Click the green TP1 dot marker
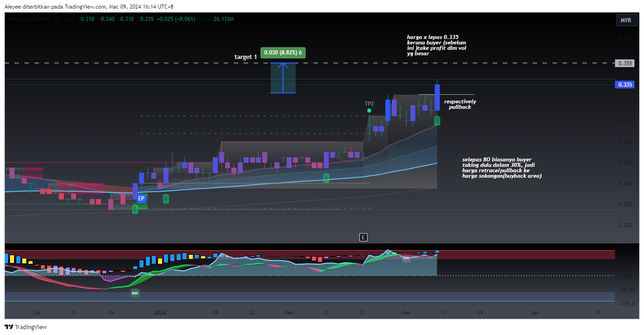The image size is (644, 335). [369, 110]
